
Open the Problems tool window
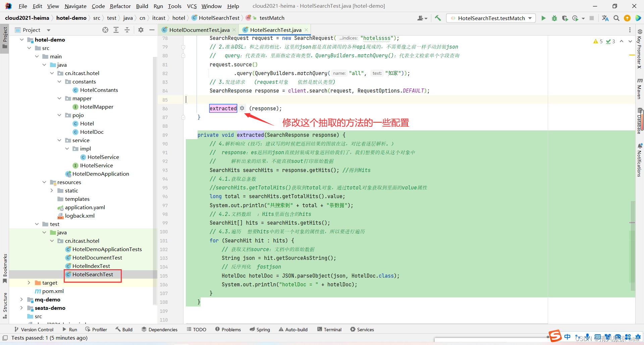(228, 330)
